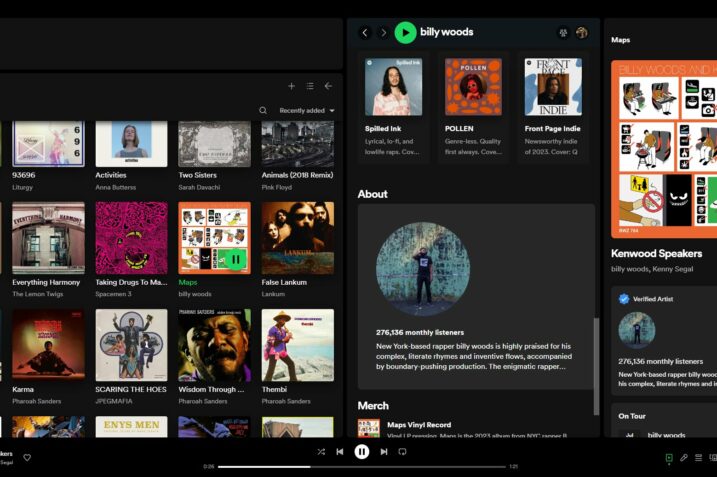The image size is (717, 477).
Task: Search in Your Library
Action: [263, 110]
